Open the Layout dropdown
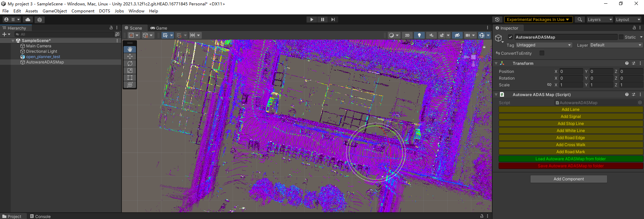 pos(628,19)
